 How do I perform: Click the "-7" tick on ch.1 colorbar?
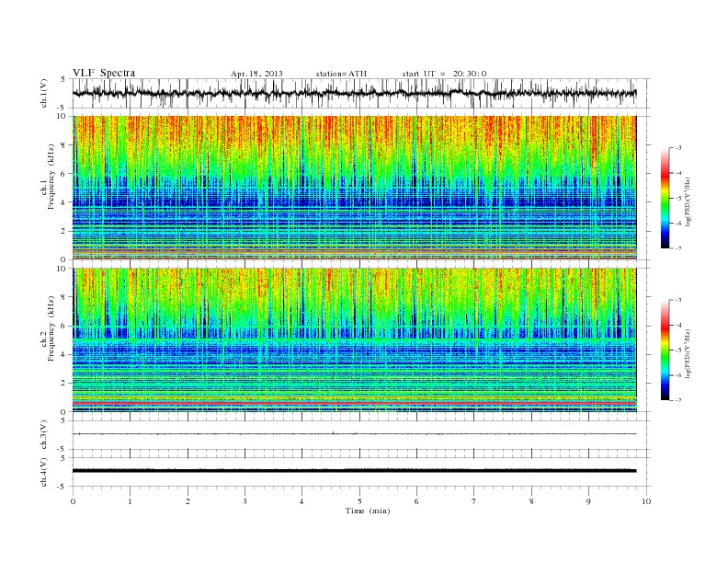[678, 248]
